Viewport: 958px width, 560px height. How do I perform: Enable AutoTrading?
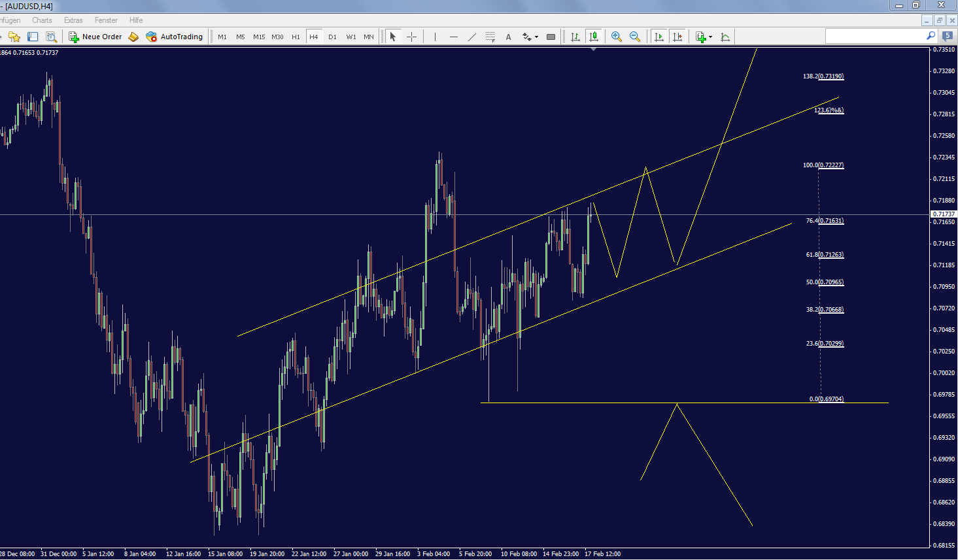[175, 37]
